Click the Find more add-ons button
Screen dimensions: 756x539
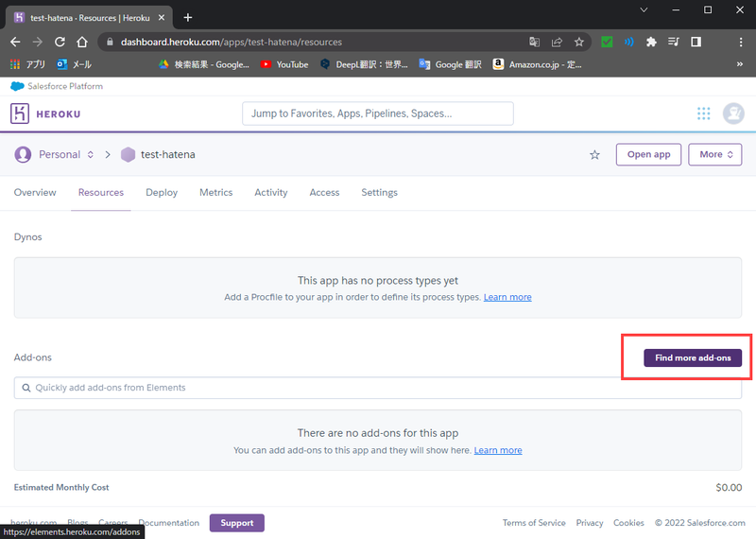coord(693,357)
